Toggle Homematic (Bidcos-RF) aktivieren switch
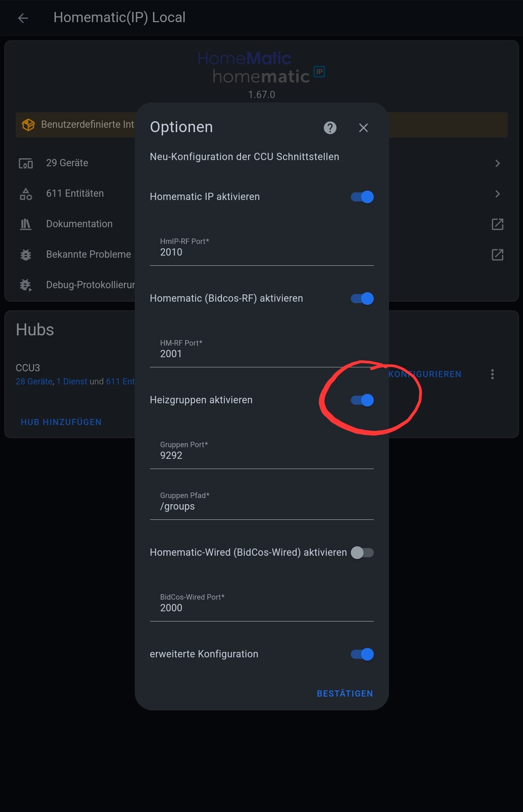The width and height of the screenshot is (523, 812). [x=362, y=298]
